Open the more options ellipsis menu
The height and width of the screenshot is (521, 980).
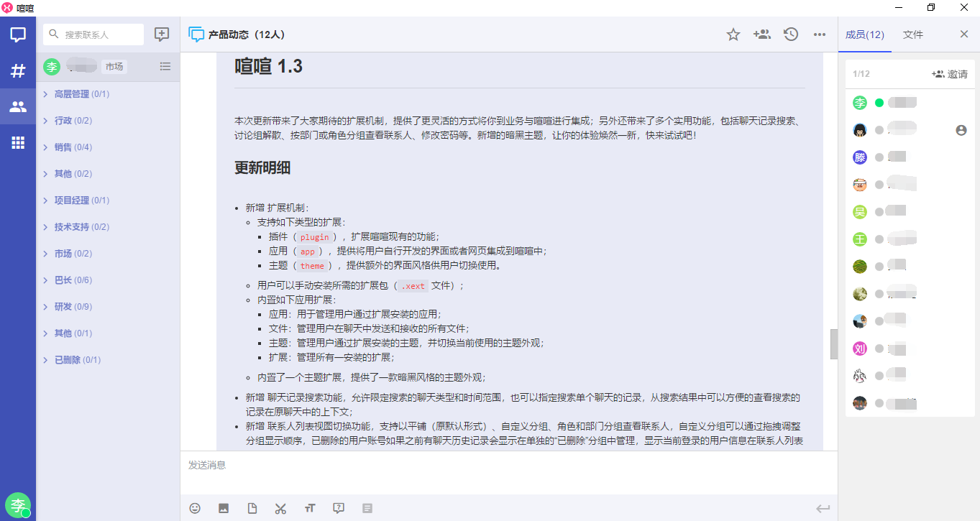click(x=820, y=34)
